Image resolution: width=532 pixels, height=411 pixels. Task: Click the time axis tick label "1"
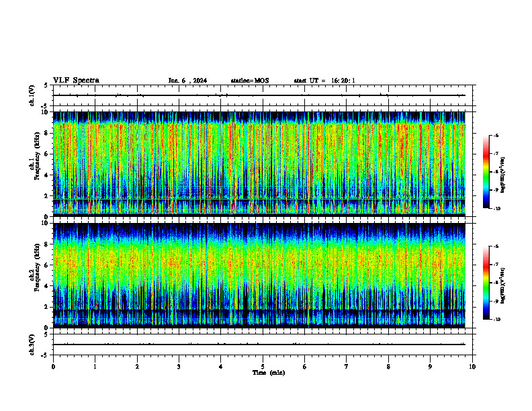pyautogui.click(x=95, y=367)
